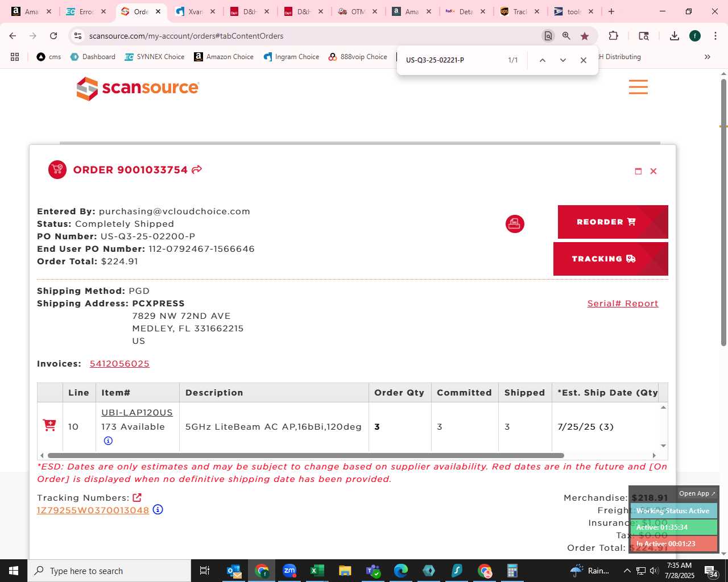Open the Dashboard bookmark
728x582 pixels.
coord(93,57)
